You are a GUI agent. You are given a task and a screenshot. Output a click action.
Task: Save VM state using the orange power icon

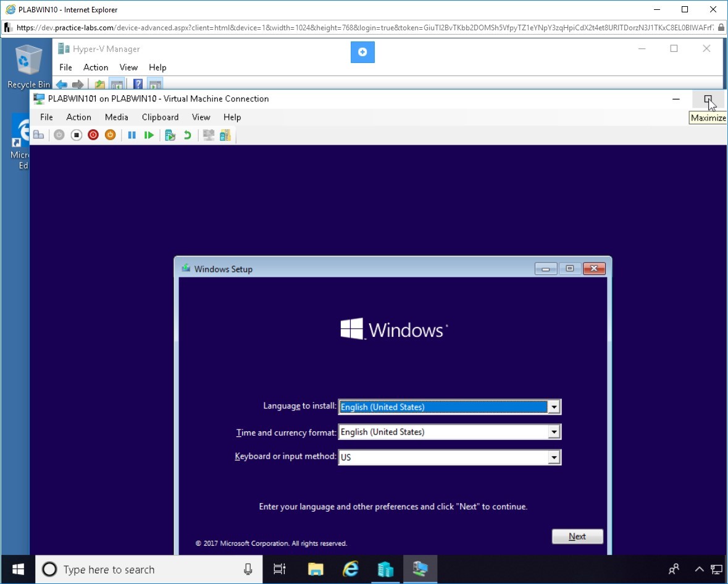tap(110, 135)
